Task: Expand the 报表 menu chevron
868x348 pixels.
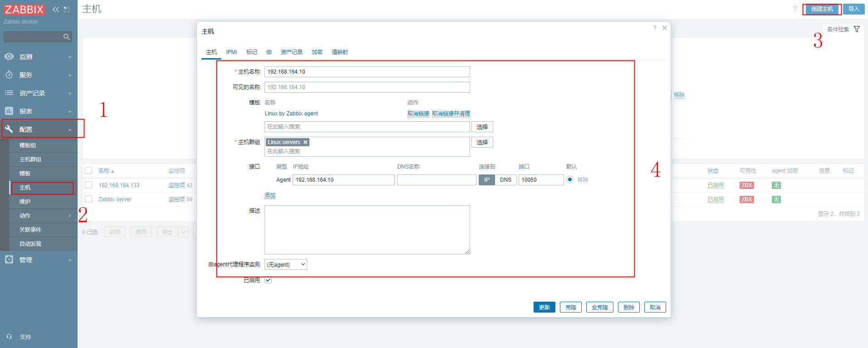Action: [x=70, y=112]
